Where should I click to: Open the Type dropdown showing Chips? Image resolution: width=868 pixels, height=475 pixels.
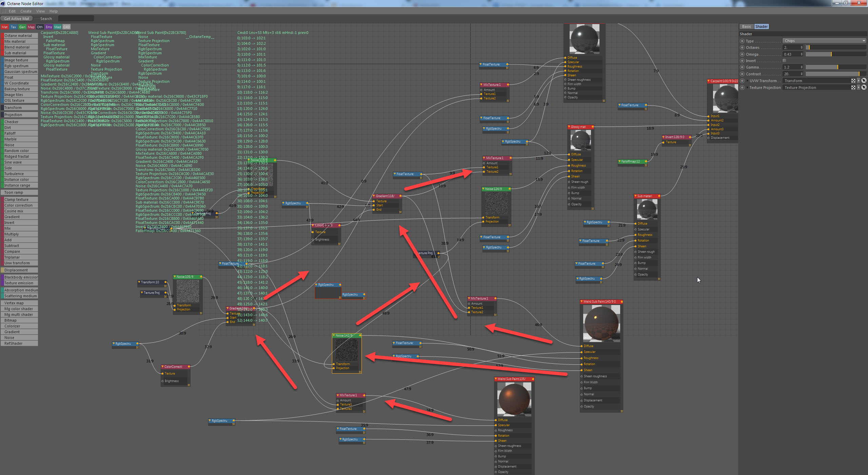pyautogui.click(x=824, y=41)
